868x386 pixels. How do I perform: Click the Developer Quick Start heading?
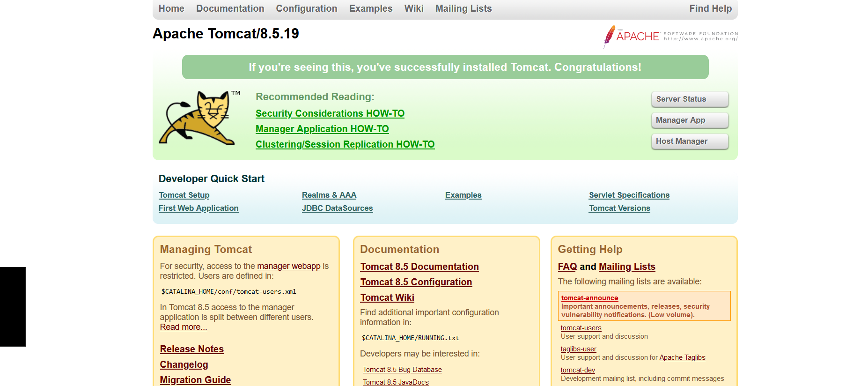pos(212,178)
